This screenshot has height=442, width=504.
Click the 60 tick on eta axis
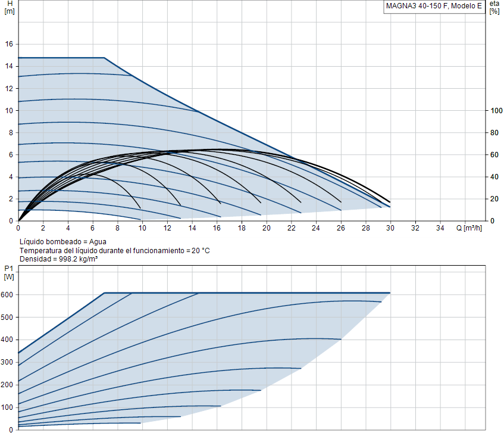[494, 155]
